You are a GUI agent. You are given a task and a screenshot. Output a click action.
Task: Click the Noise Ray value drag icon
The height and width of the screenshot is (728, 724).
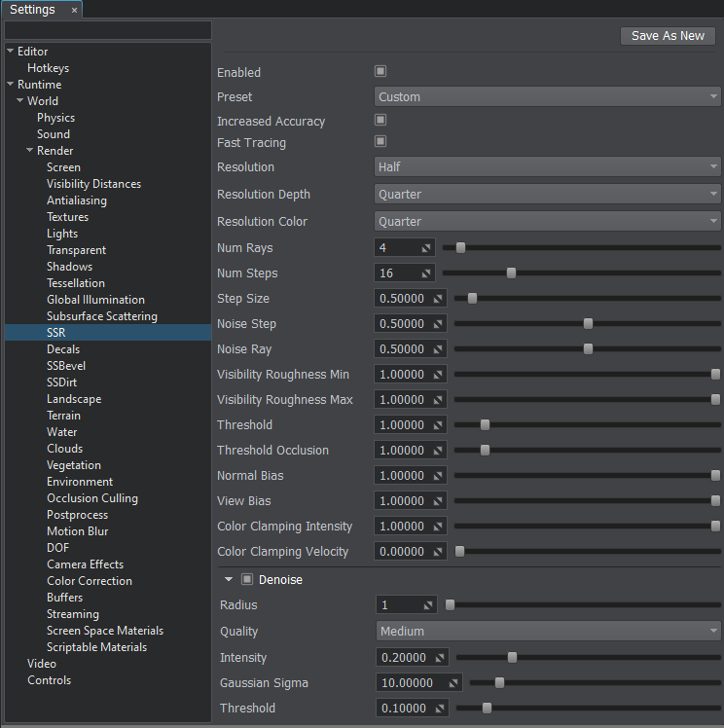[438, 349]
